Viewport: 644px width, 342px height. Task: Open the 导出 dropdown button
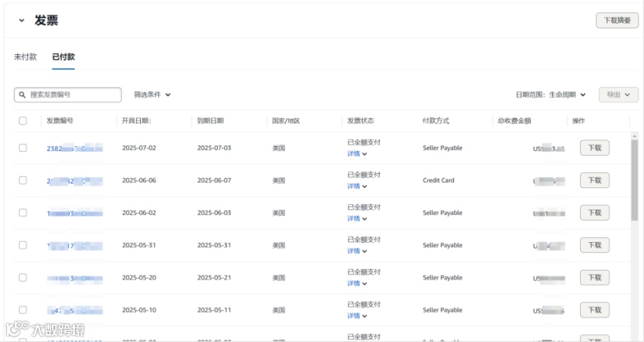tap(618, 95)
